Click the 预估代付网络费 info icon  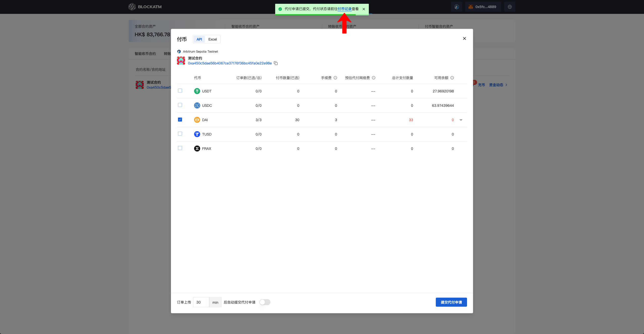(x=374, y=78)
